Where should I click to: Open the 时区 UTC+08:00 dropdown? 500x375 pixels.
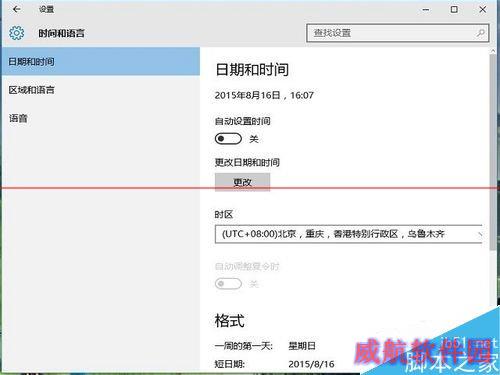click(349, 234)
